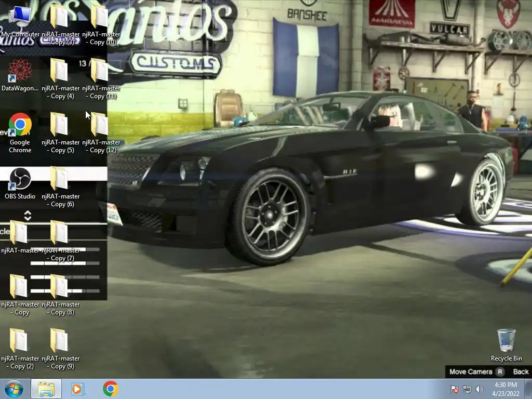Screen dimensions: 532x399
Task: Select the njRAT-master - Copy (3) folder
Action: pyautogui.click(x=60, y=25)
